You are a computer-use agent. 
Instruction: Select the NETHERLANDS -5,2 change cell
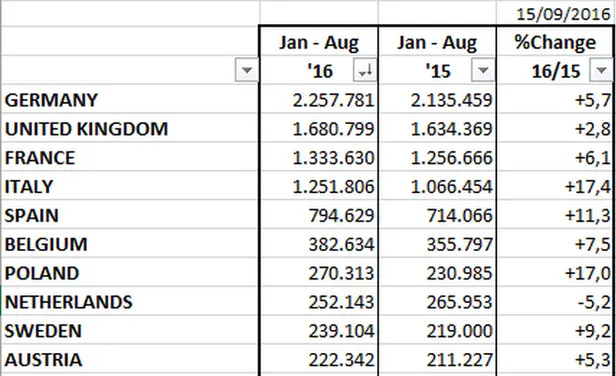point(555,302)
